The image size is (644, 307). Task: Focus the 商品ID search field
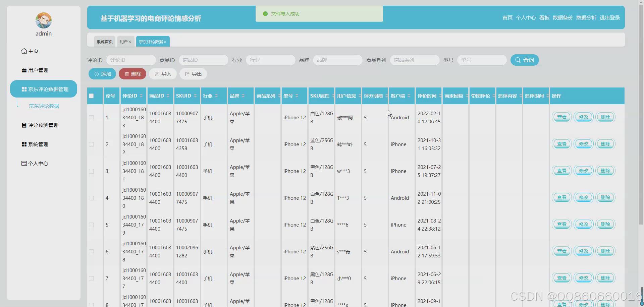(204, 60)
